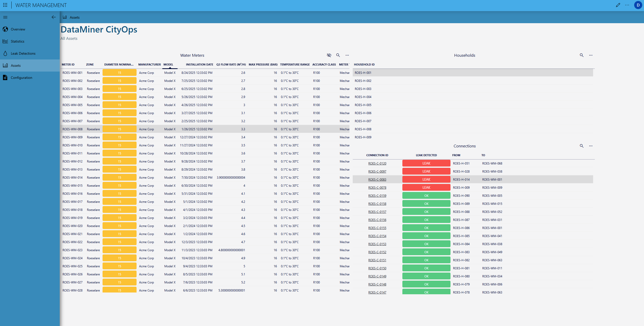Click red LEAK cell for ROES-C-0097
This screenshot has width=644, height=326.
pos(426,172)
